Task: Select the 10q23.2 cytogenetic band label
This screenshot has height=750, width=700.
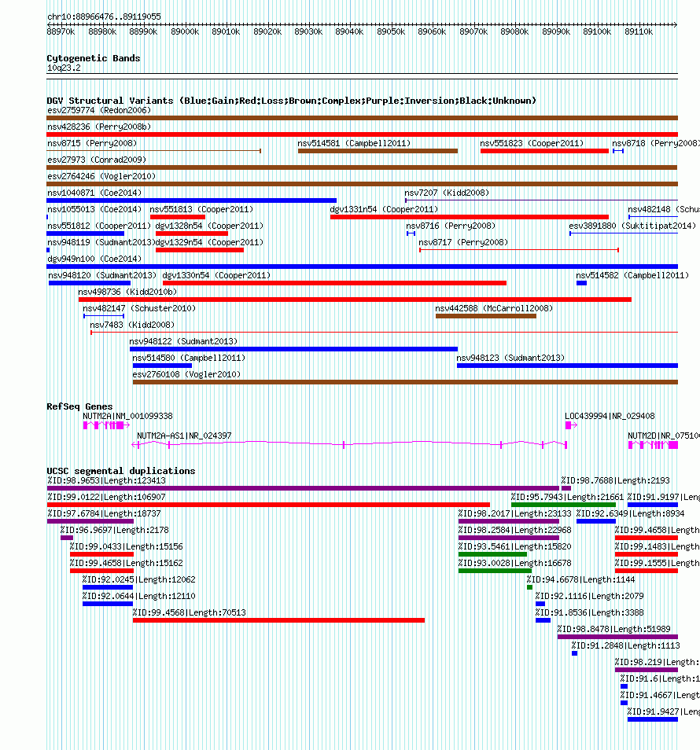Action: [64, 68]
